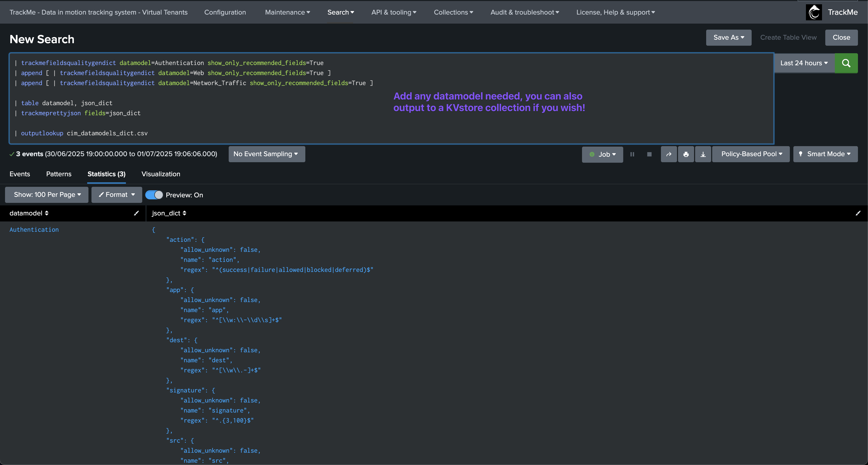Click the Authentication datamodel cell
868x465 pixels.
click(x=34, y=230)
